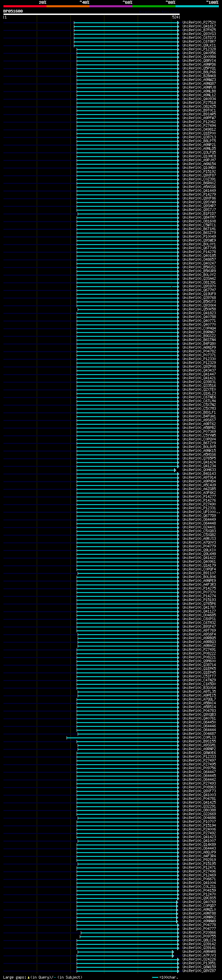Screen dimensions: 222x980
Task: Select label UniRef100_Q00984
Action: [x=199, y=57]
